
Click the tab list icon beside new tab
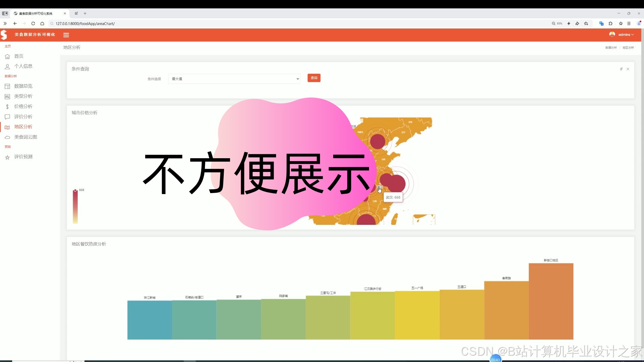click(76, 13)
